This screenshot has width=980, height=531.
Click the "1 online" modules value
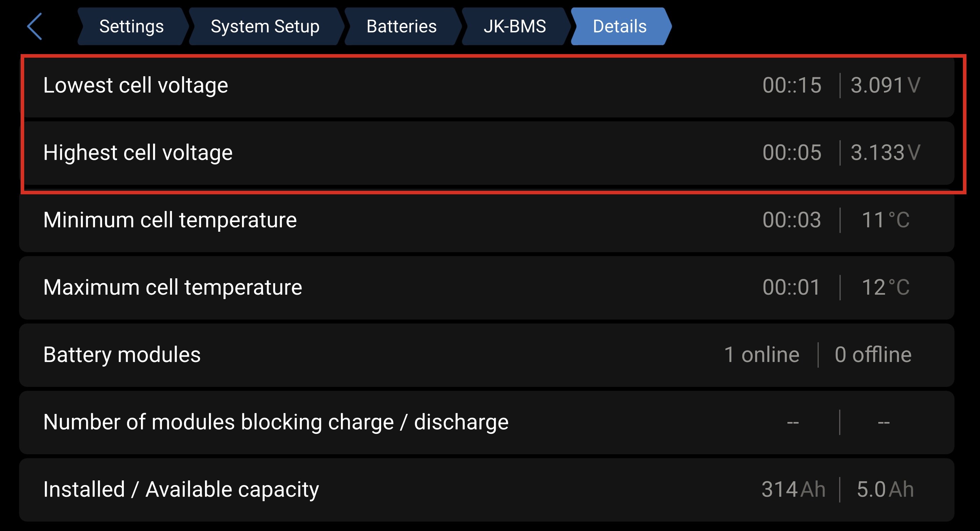[x=761, y=354]
